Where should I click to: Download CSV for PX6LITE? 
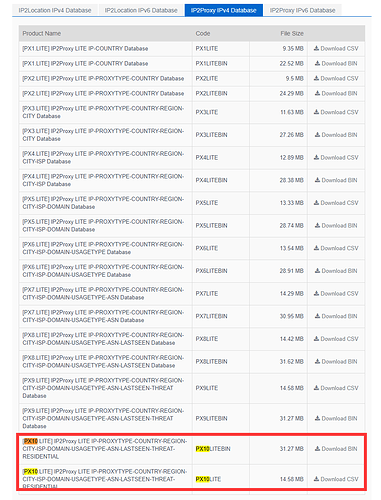[x=336, y=248]
